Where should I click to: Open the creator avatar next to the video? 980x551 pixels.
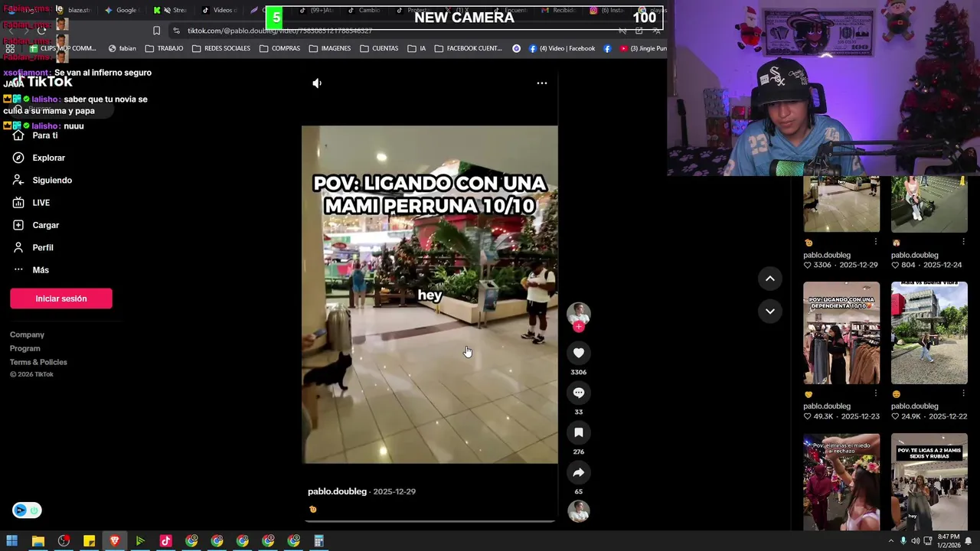[x=579, y=314]
